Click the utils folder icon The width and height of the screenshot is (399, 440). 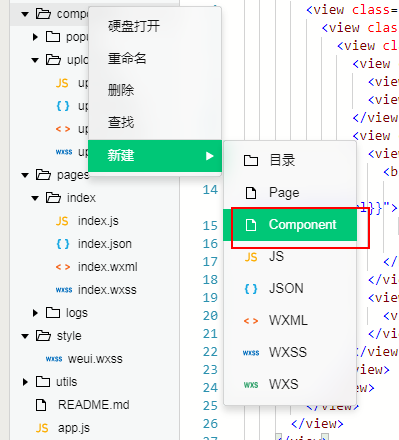(x=43, y=381)
